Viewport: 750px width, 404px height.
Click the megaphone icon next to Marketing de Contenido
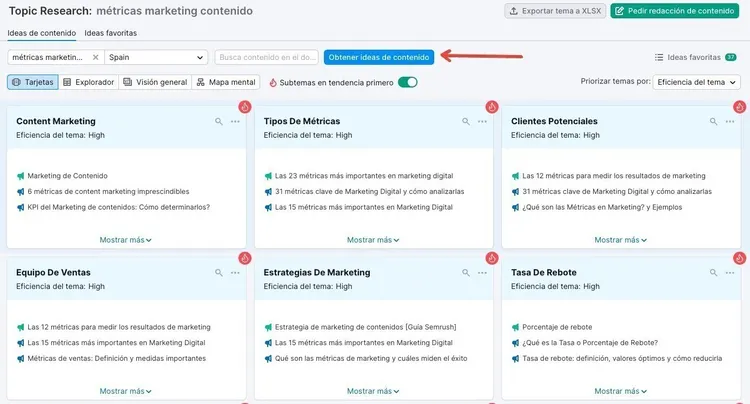[x=21, y=176]
